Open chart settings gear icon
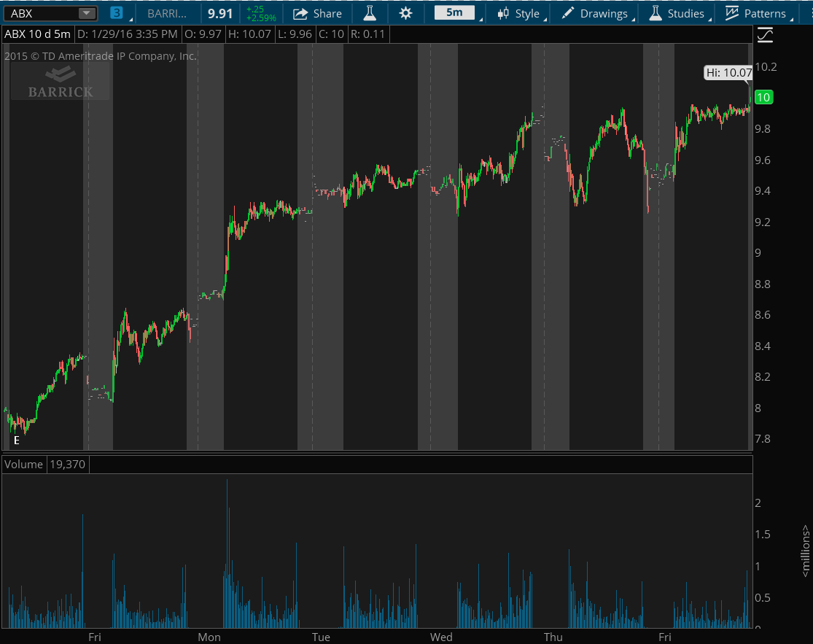 coord(405,13)
